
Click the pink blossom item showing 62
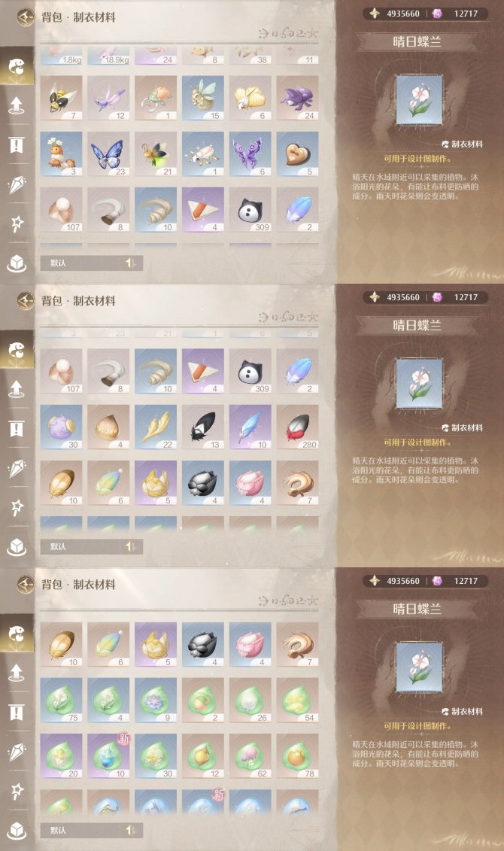click(x=250, y=756)
